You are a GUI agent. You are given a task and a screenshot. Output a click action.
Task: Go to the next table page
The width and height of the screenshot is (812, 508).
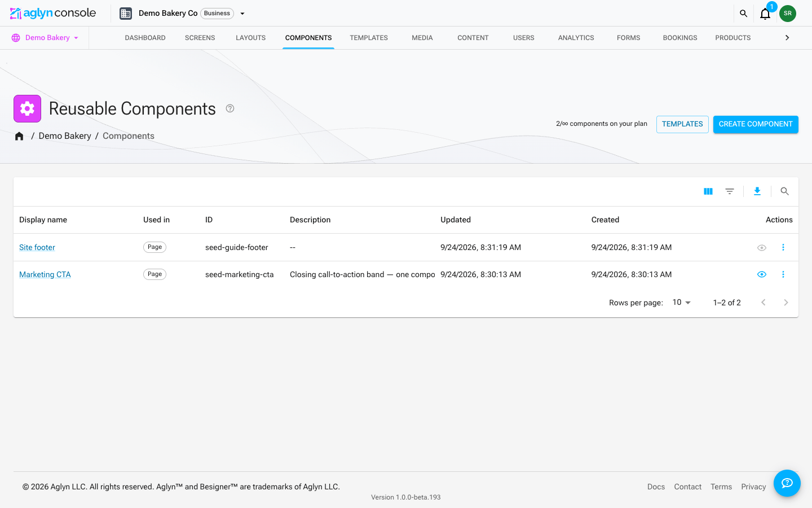pyautogui.click(x=786, y=303)
